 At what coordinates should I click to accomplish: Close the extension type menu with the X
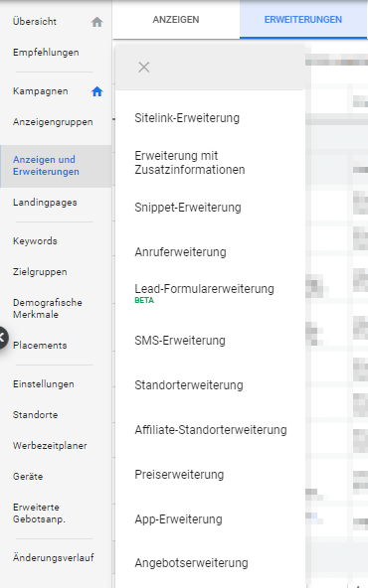click(144, 68)
